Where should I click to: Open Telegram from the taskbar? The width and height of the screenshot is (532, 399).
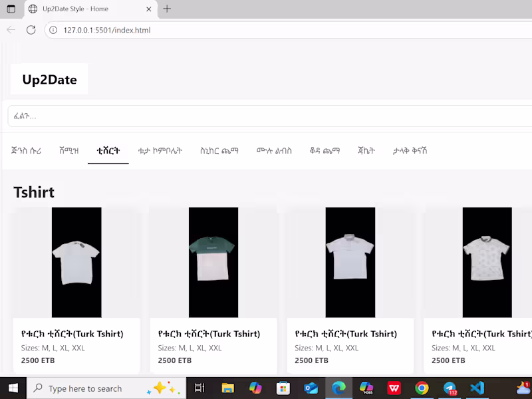click(450, 388)
